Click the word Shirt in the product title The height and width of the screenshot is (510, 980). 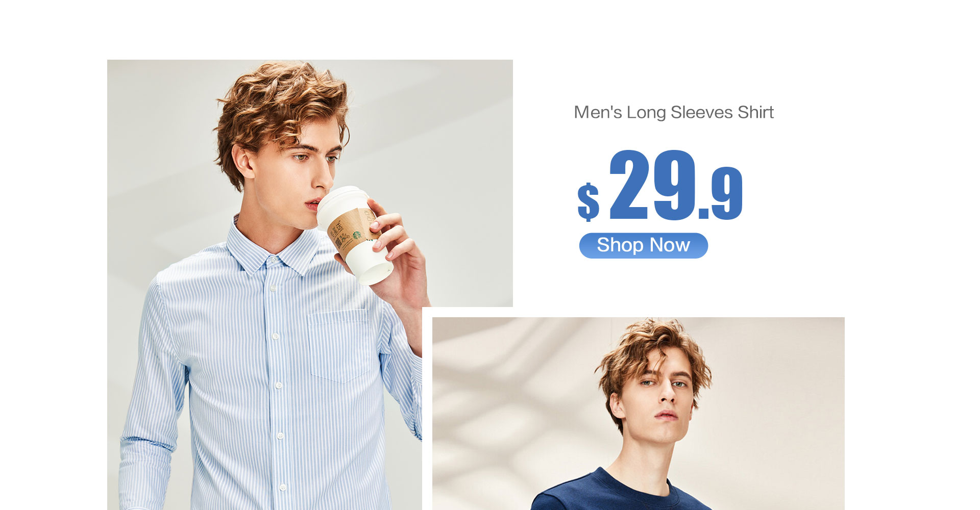pyautogui.click(x=756, y=112)
